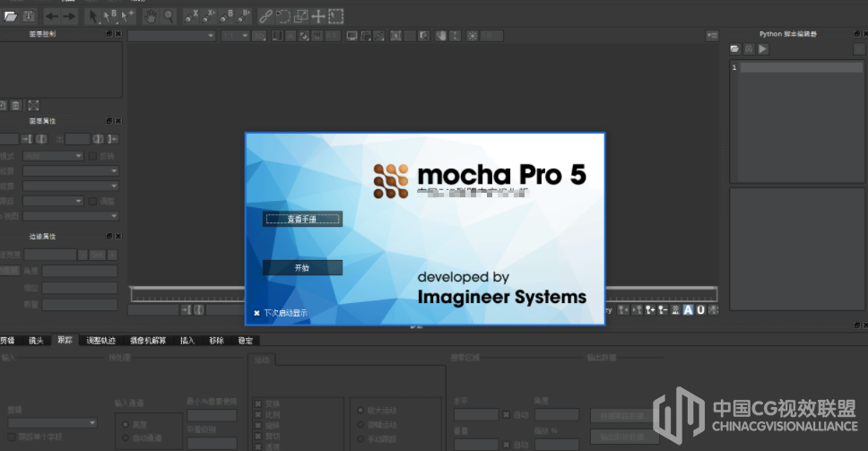Select the Add Bezier (B+) pen tool

[244, 17]
